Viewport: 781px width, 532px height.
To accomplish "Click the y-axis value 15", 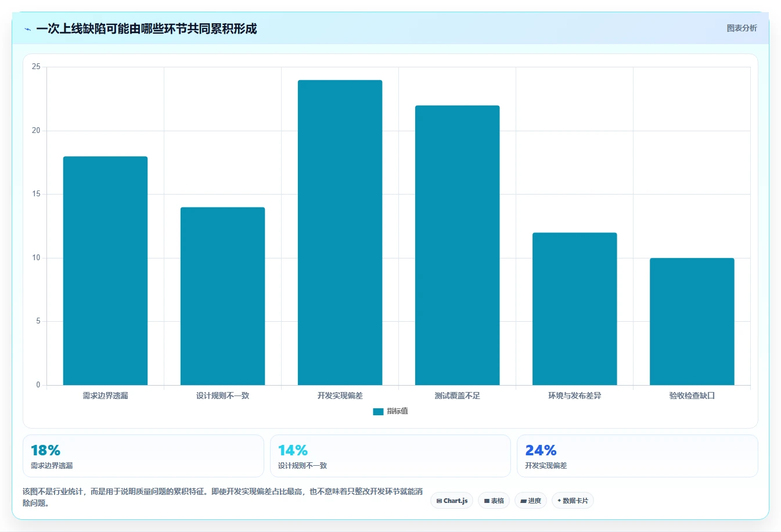I will click(37, 194).
